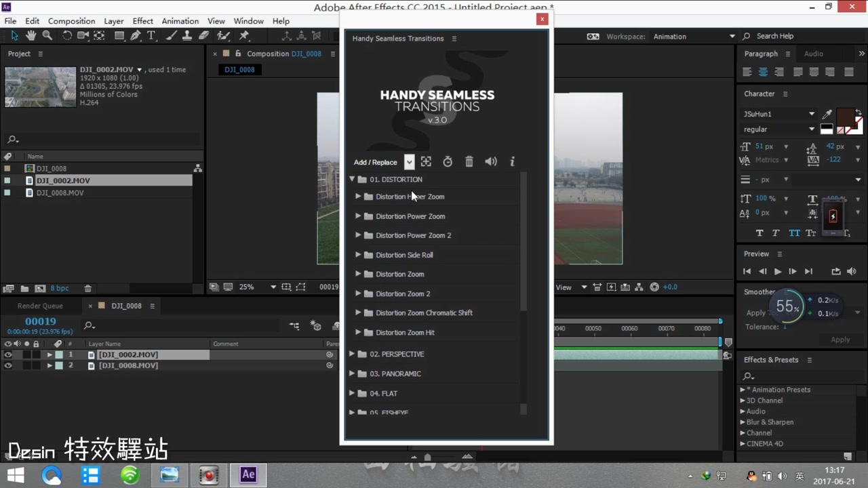Click the eyedropper in Character panel
Image resolution: width=868 pixels, height=488 pixels.
[x=827, y=114]
